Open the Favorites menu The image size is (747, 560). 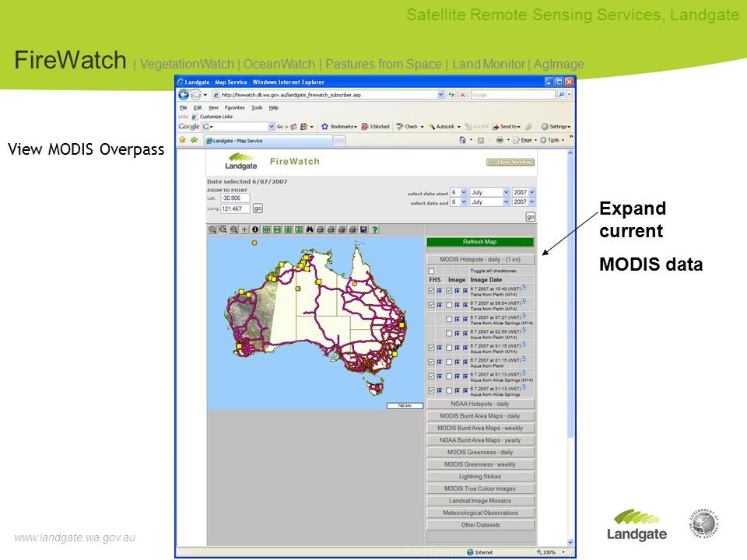click(234, 107)
